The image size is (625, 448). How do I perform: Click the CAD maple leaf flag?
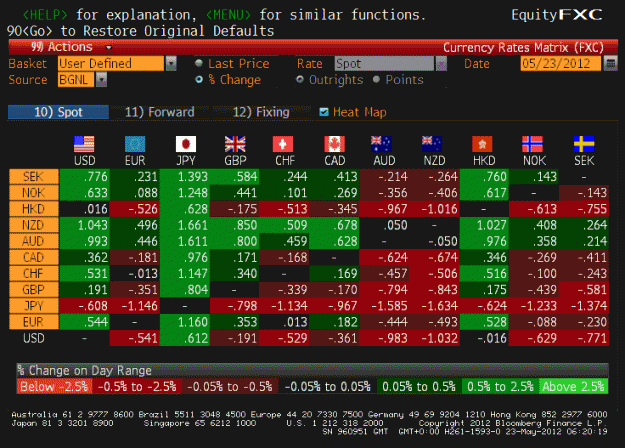334,144
